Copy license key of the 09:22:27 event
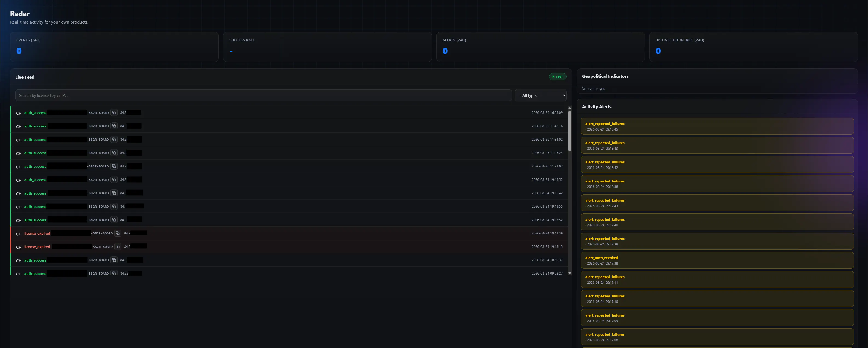 click(114, 273)
